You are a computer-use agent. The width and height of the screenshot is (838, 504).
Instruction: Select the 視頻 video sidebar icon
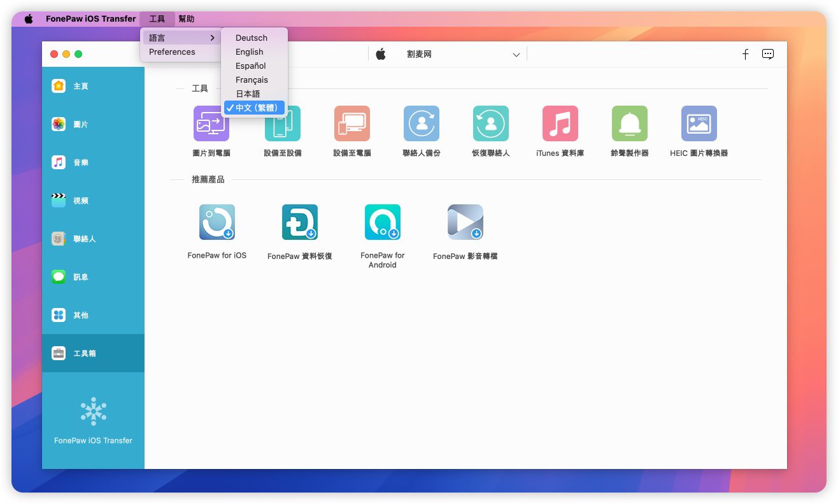pos(59,200)
